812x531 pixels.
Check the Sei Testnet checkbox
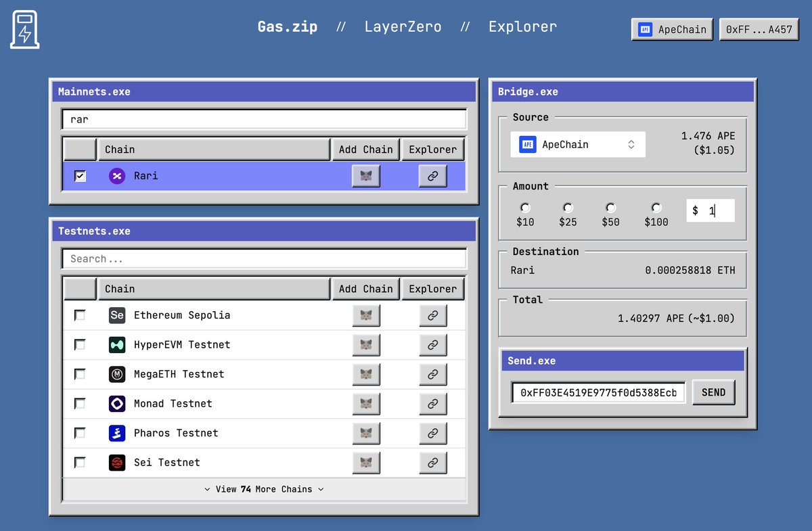tap(80, 463)
